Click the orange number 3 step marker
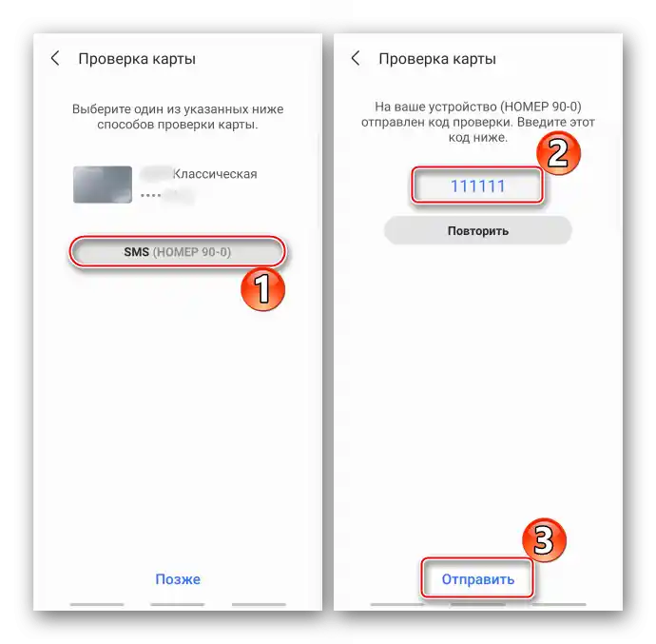This screenshot has height=644, width=656. click(544, 539)
